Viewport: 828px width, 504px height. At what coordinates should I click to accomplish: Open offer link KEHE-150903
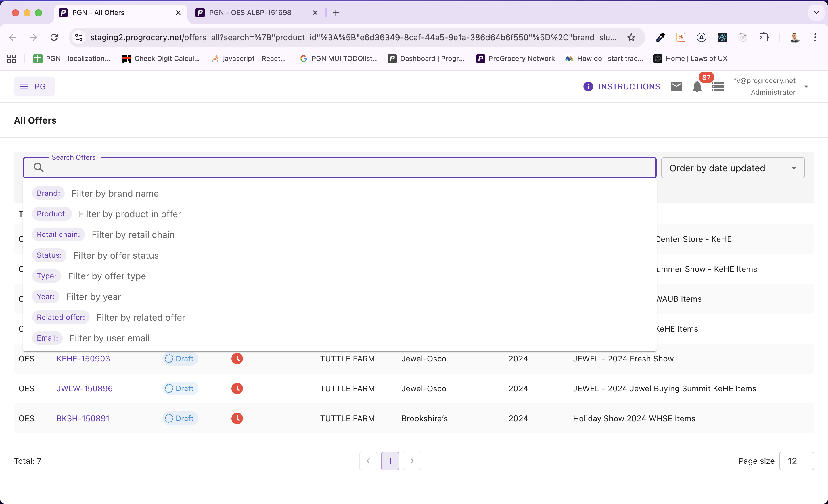pyautogui.click(x=83, y=359)
